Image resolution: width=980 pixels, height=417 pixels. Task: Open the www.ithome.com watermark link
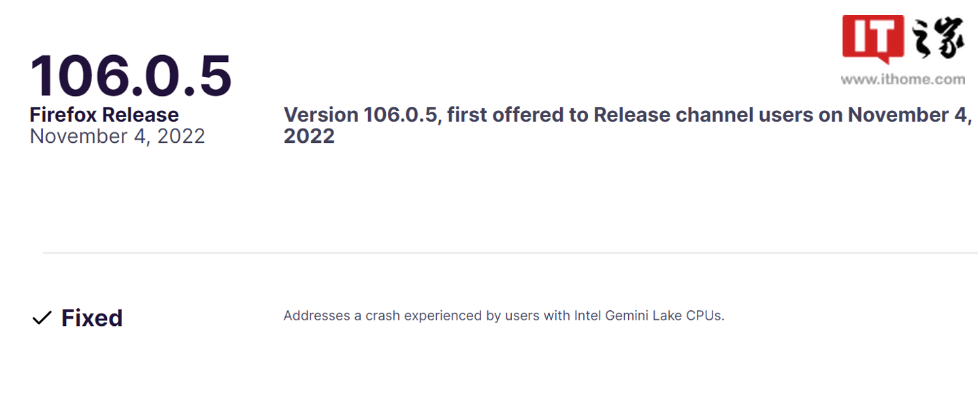pos(902,79)
